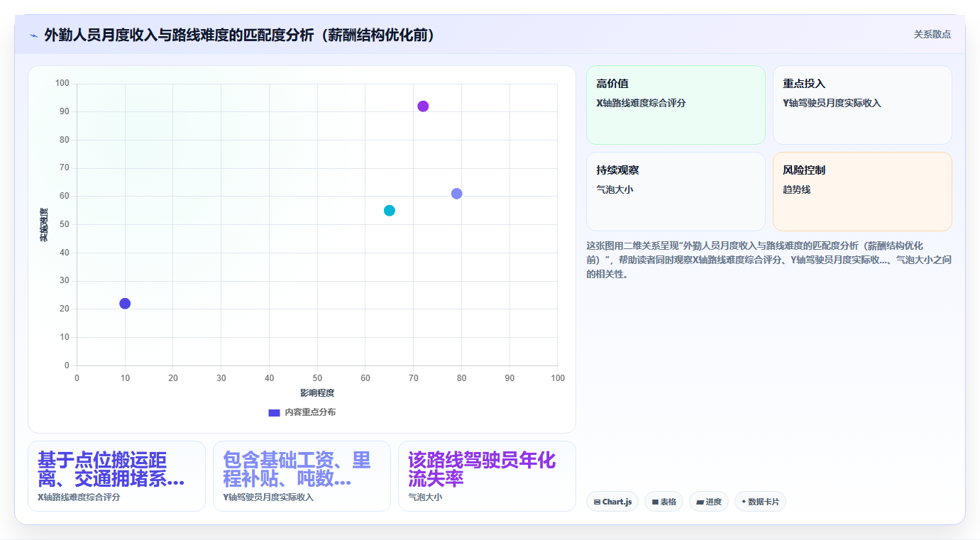Click the Chart.js tag chip

612,502
